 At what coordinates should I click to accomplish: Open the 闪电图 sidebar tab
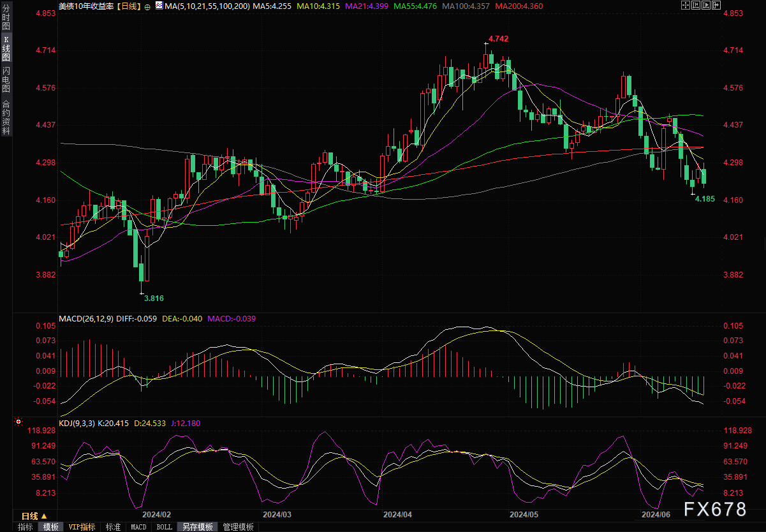[6, 79]
